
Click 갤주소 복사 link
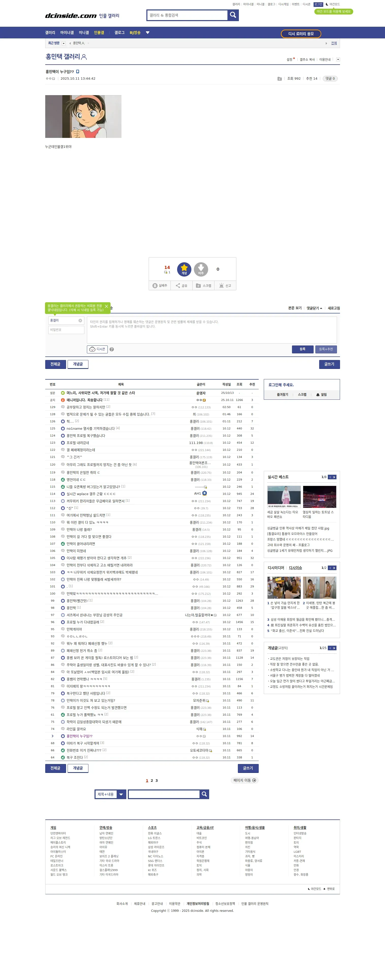click(307, 60)
